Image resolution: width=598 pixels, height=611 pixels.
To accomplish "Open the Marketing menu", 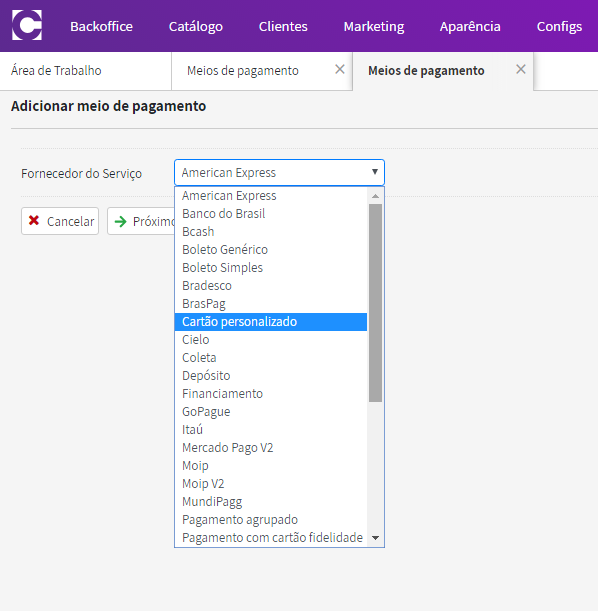I will (374, 26).
